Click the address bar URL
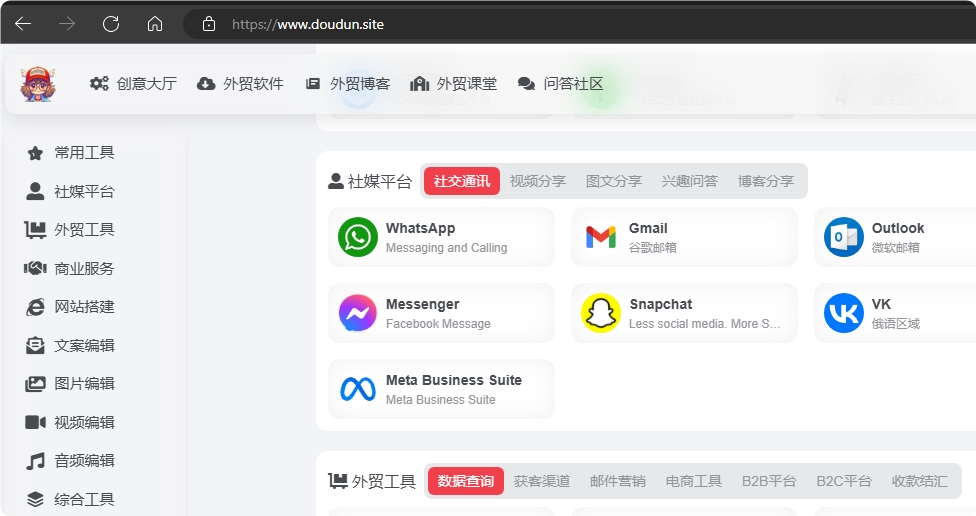The width and height of the screenshot is (976, 516). click(x=307, y=24)
